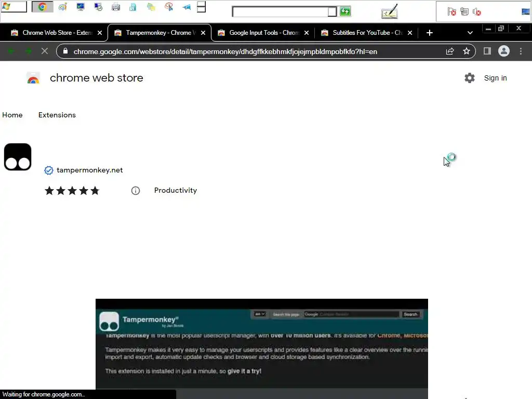Go to Extensions breadcrumb link
Viewport: 532px width, 399px height.
[57, 115]
